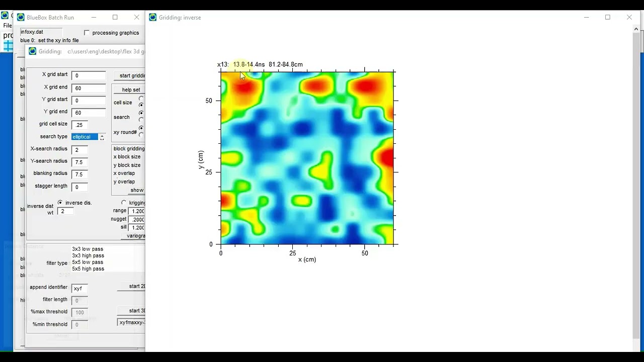Choose the lower cell size radio option
Screen dimensions: 644x362
point(141,105)
